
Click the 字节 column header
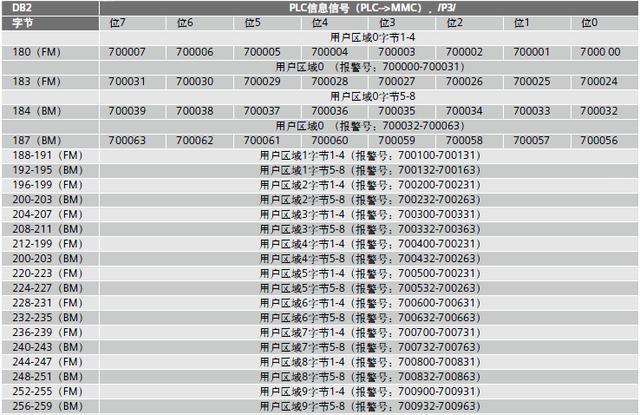pyautogui.click(x=50, y=23)
